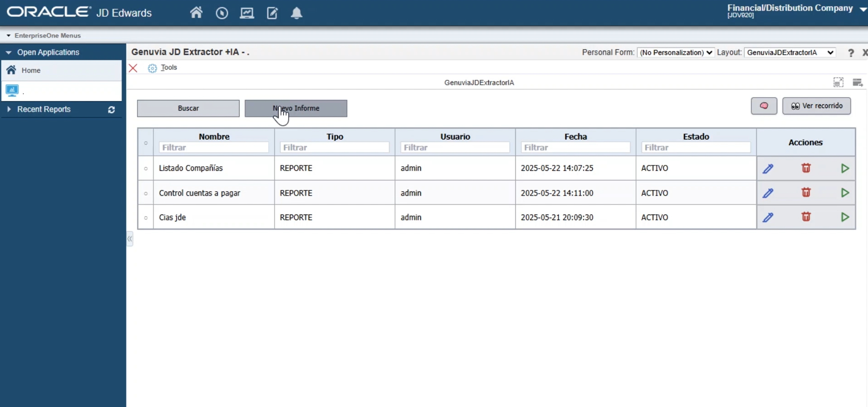Open the Tools menu
This screenshot has width=868, height=407.
click(169, 67)
